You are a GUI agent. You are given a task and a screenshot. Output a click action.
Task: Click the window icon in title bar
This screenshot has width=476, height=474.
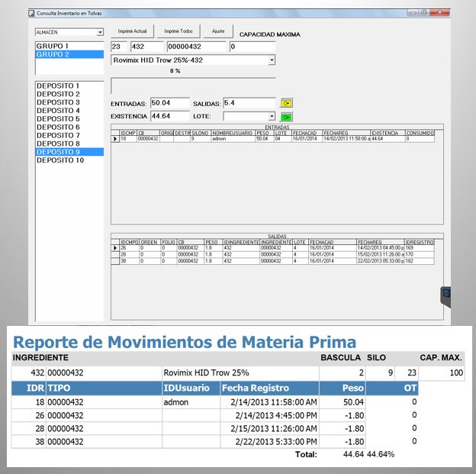pos(31,14)
